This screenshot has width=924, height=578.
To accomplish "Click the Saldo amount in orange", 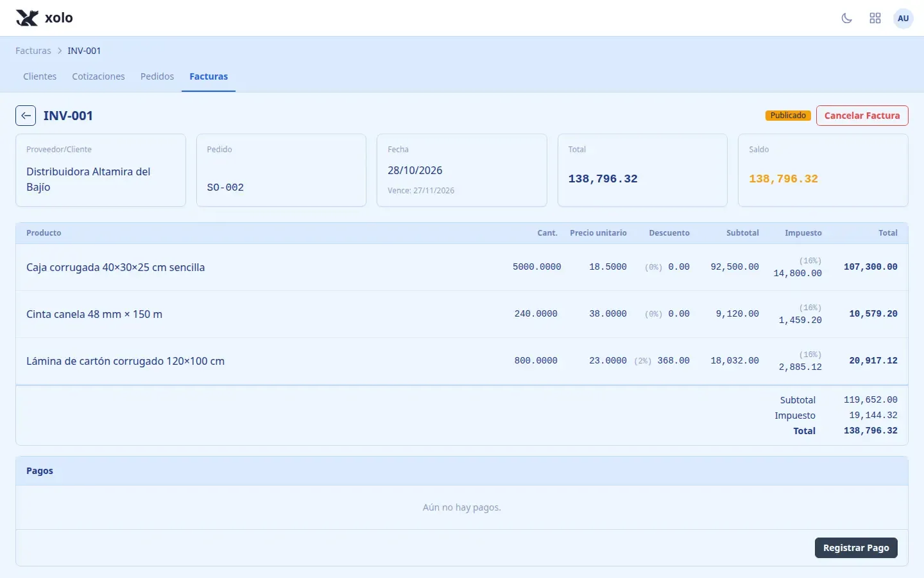I will 783,179.
